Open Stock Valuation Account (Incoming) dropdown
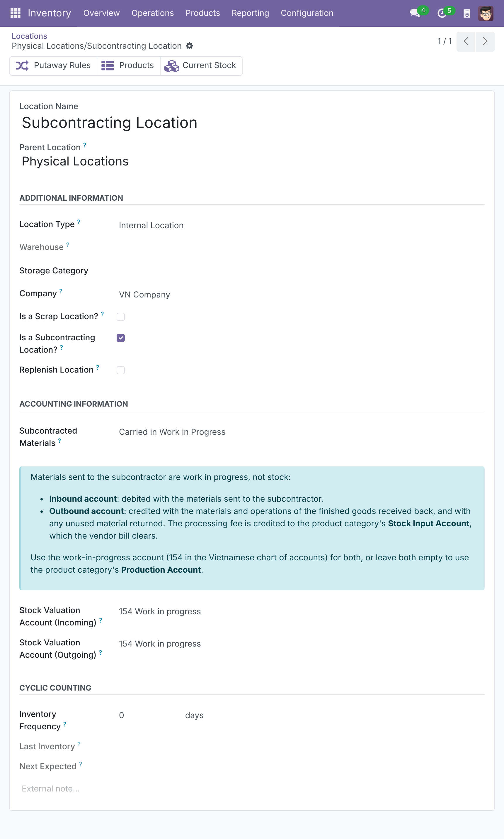Image resolution: width=504 pixels, height=839 pixels. [x=301, y=612]
